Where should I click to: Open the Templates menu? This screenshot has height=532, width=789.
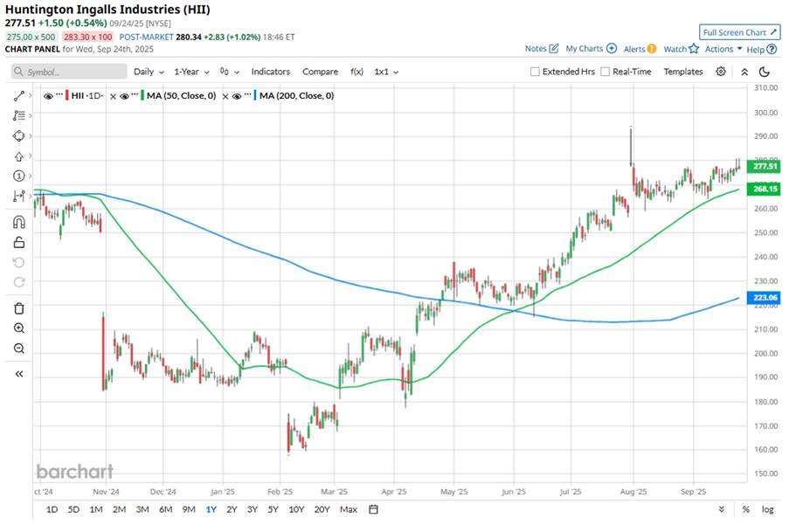point(682,72)
